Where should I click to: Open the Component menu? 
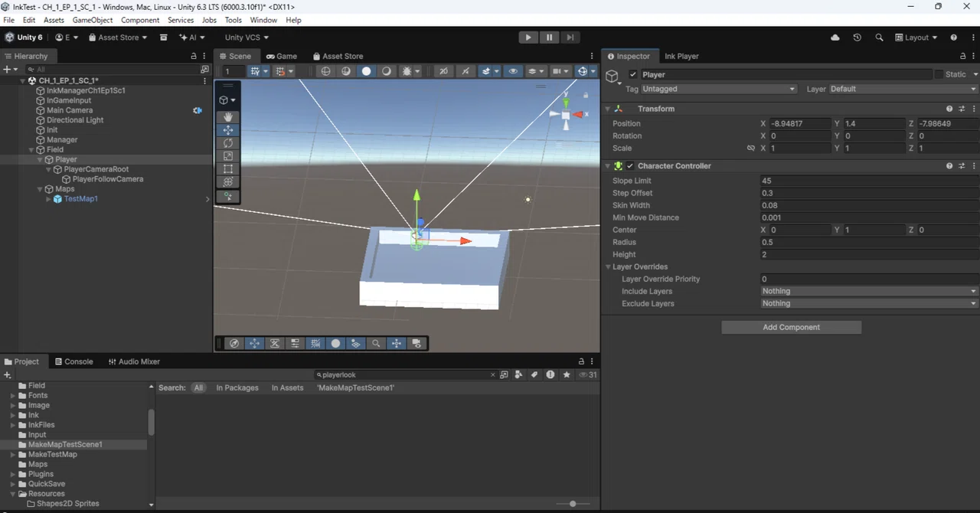[141, 20]
